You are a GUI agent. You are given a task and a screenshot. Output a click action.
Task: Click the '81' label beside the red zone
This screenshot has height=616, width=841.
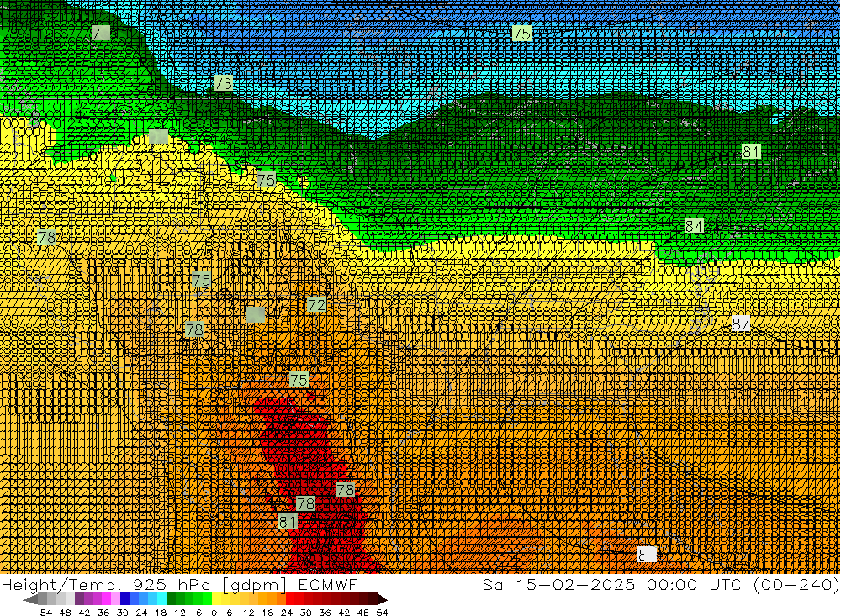tap(288, 521)
